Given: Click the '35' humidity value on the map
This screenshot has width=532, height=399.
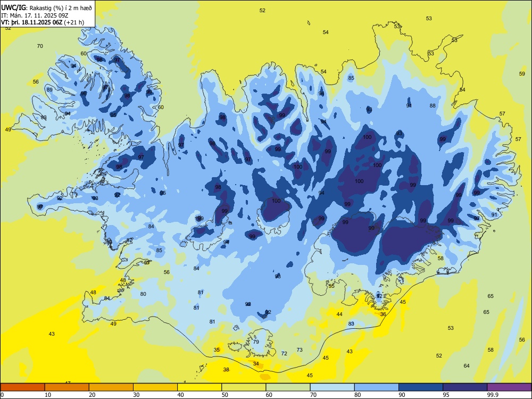Looking at the screenshot, I should click(217, 350).
